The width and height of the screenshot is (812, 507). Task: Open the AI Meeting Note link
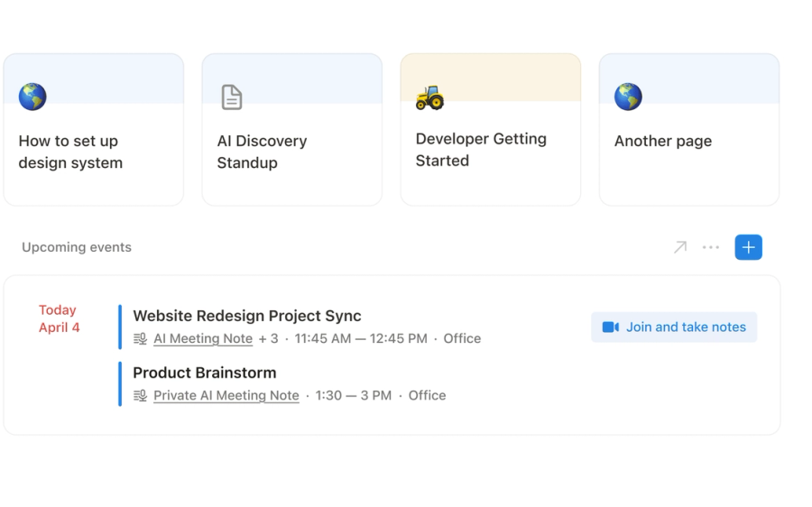coord(203,338)
